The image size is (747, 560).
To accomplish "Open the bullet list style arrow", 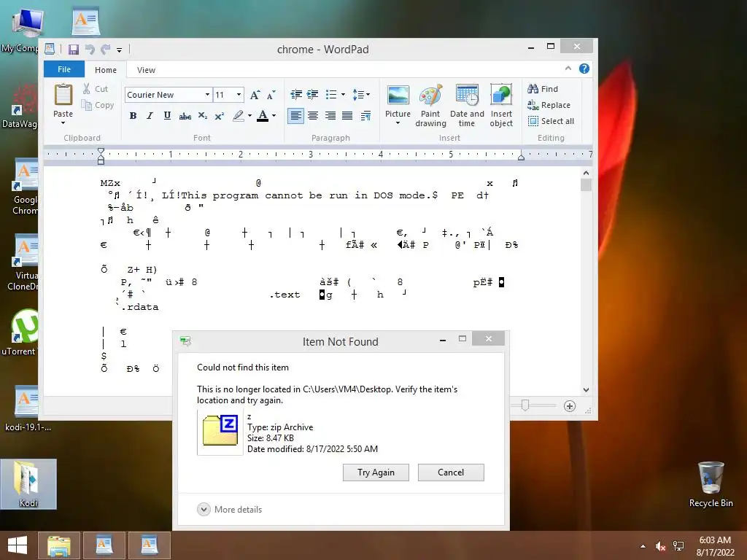I will tap(343, 95).
